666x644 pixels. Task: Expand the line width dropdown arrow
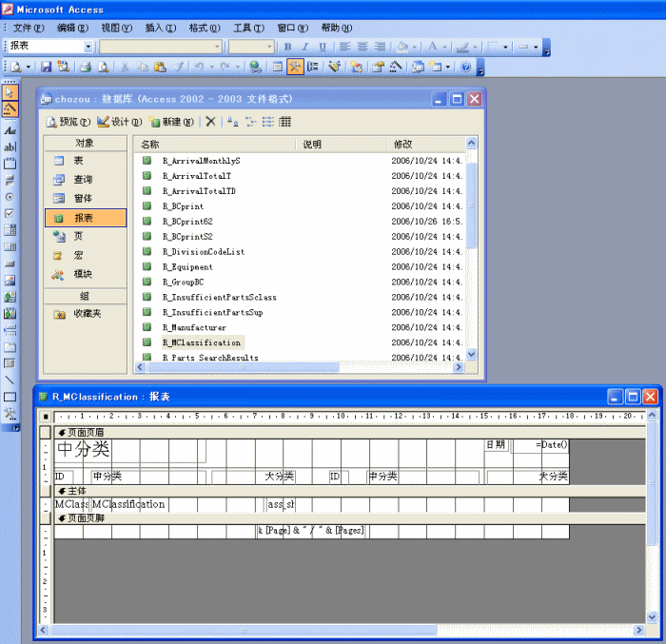(505, 47)
